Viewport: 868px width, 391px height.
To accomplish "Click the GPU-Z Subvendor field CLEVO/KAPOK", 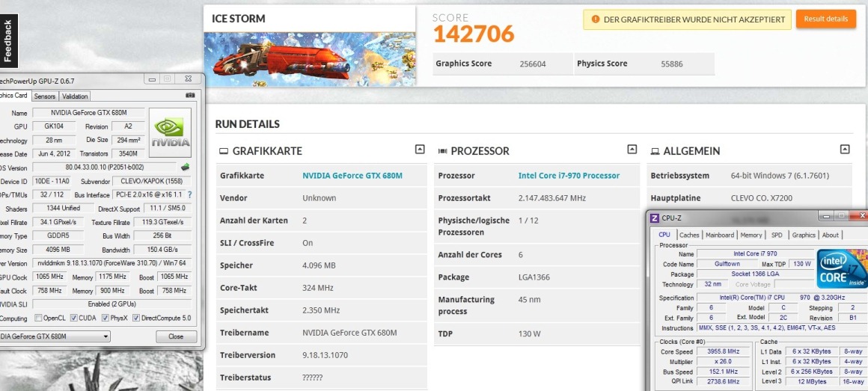I will (x=152, y=181).
